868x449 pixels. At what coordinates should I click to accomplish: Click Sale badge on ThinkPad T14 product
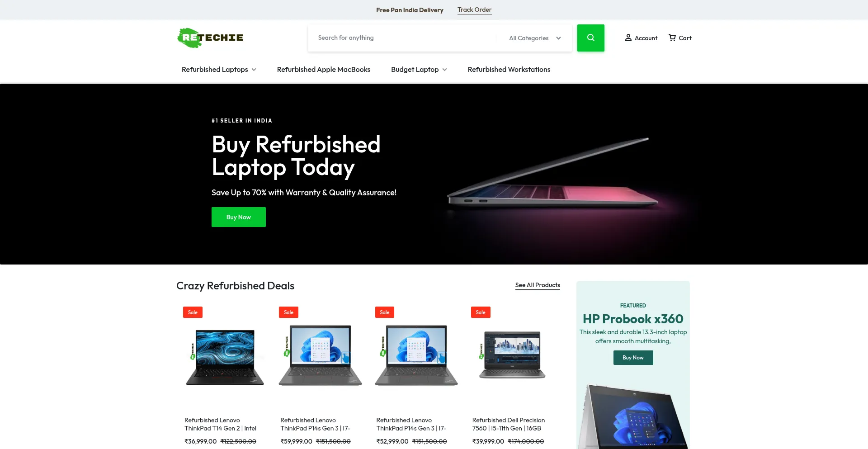point(193,312)
